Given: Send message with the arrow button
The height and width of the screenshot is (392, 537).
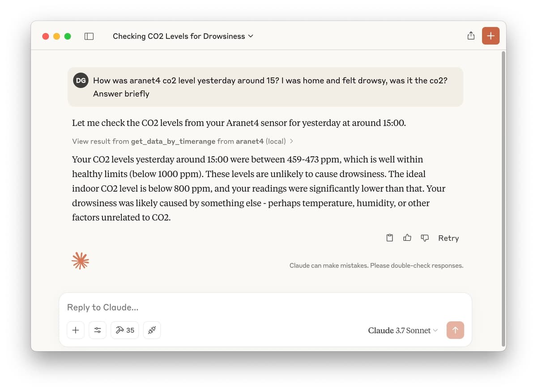Looking at the screenshot, I should coord(455,330).
